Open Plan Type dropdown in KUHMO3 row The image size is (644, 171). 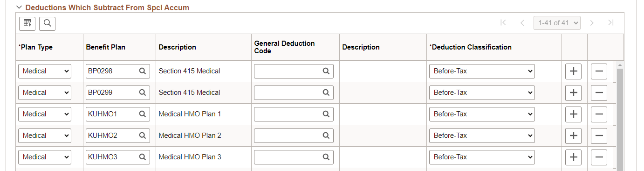(45, 157)
